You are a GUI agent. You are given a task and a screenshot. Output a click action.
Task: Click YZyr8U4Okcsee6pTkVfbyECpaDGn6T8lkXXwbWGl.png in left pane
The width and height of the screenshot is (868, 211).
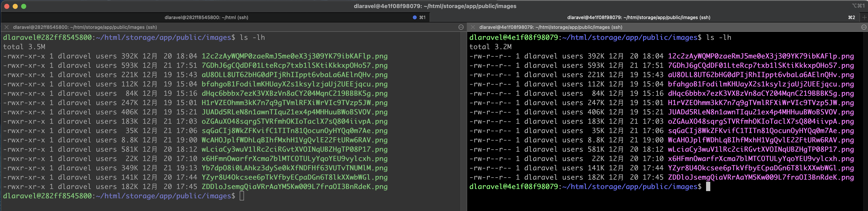point(294,177)
